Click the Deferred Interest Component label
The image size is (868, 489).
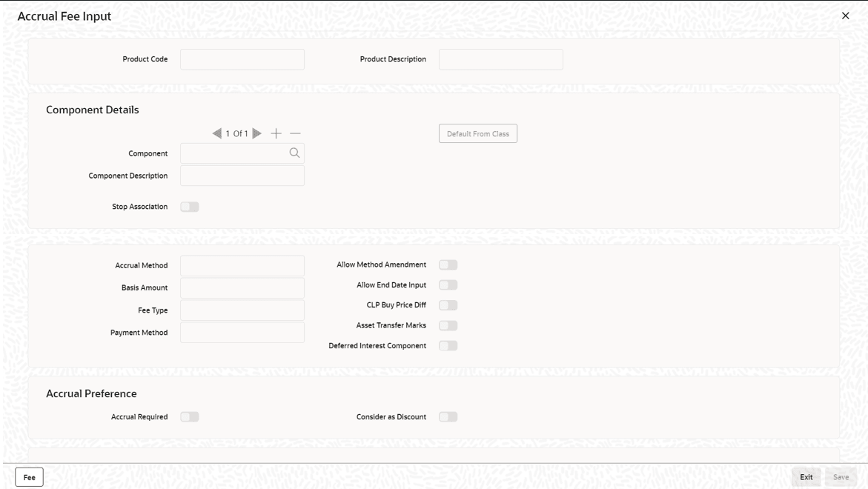377,346
